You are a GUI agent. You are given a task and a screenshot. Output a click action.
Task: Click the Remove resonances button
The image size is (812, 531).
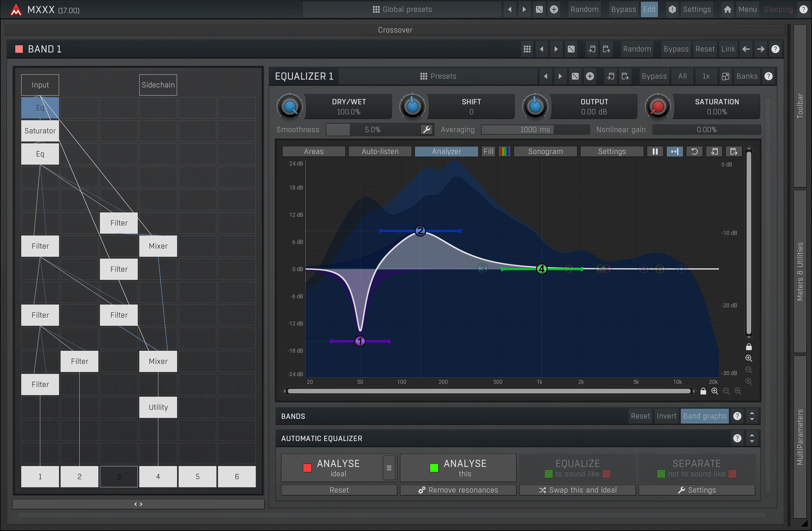point(458,490)
